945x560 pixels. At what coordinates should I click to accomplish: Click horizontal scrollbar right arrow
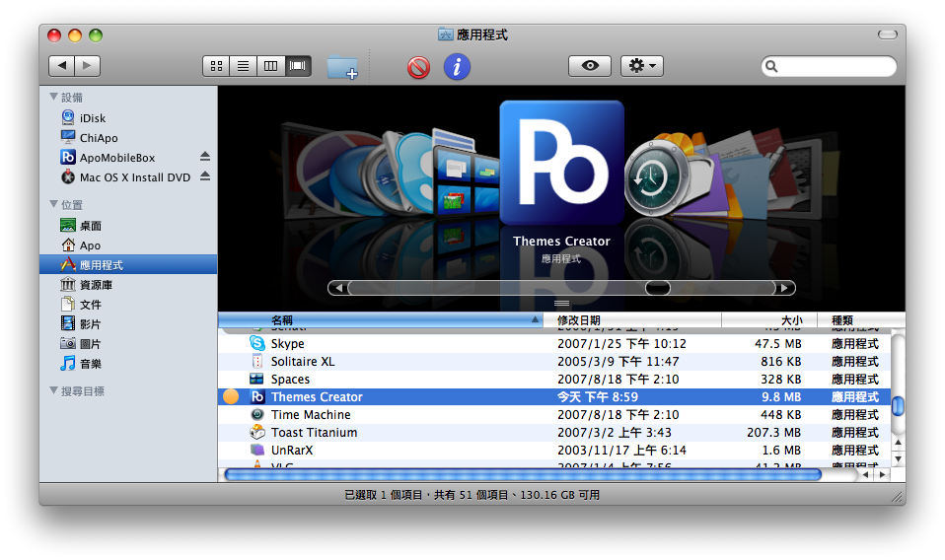coord(882,475)
